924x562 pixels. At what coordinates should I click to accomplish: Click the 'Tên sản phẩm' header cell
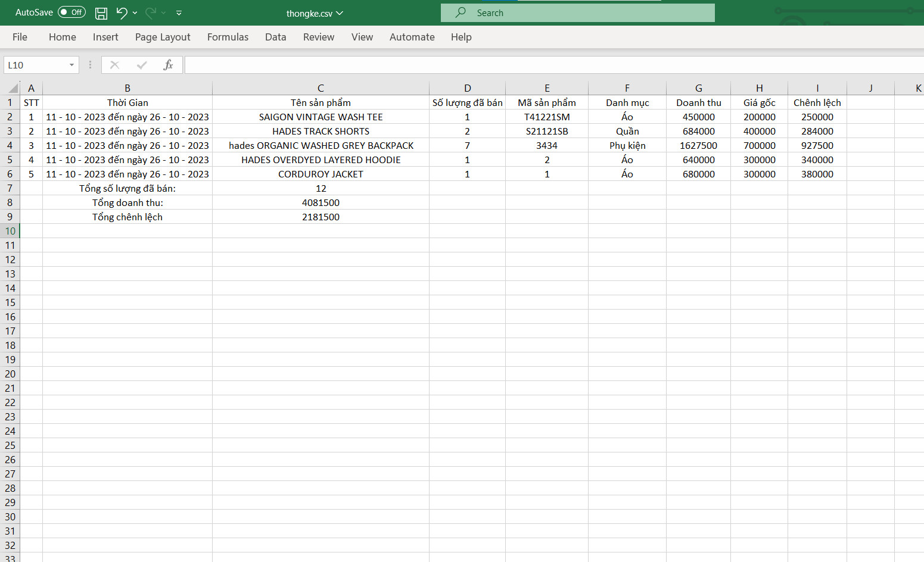coord(321,102)
